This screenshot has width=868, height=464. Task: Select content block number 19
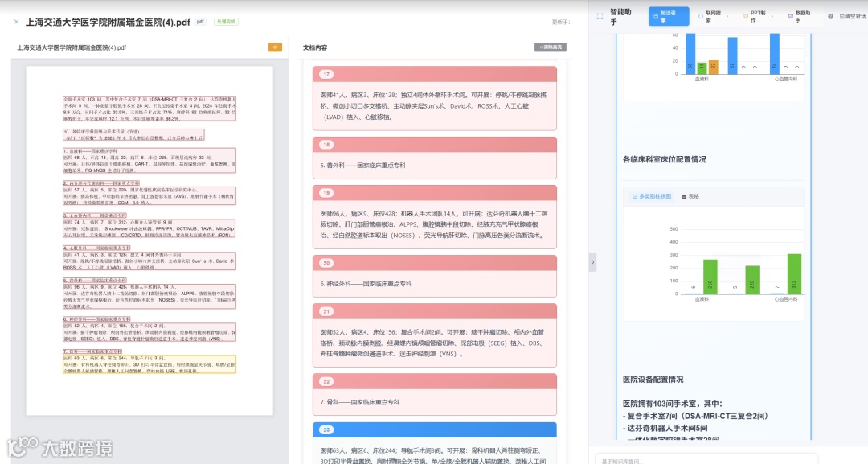click(435, 217)
